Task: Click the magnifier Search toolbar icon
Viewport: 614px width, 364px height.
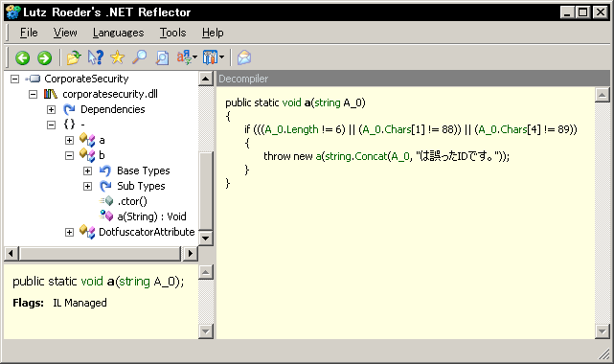Action: [x=140, y=57]
